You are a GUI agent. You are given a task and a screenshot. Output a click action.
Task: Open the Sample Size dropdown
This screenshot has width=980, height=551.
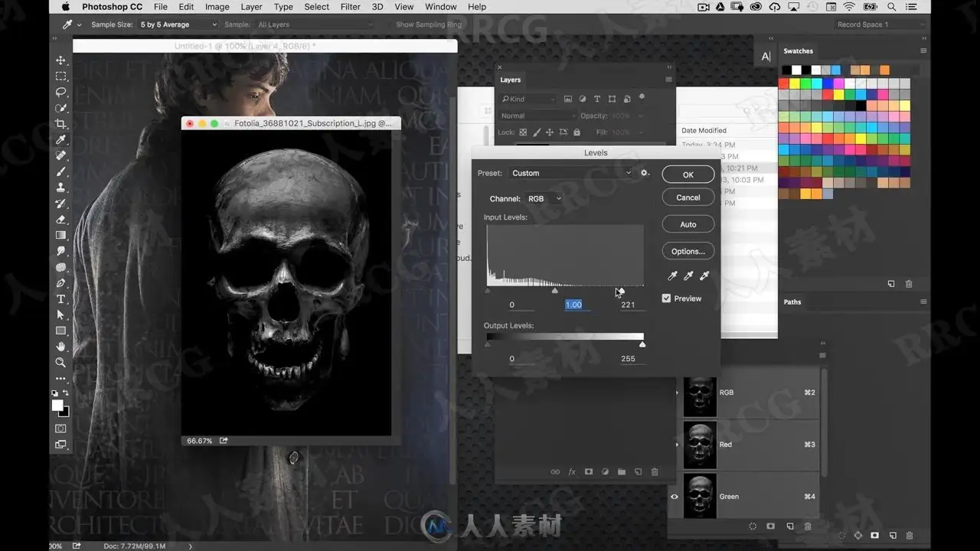[x=178, y=24]
